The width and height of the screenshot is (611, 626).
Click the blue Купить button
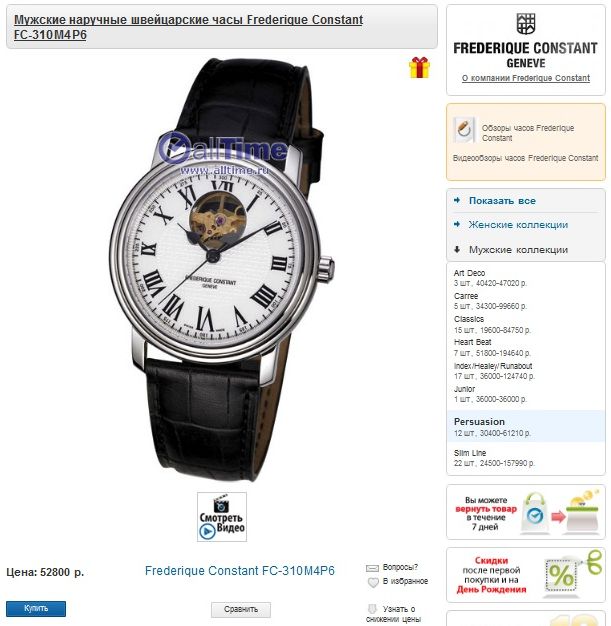pyautogui.click(x=36, y=608)
